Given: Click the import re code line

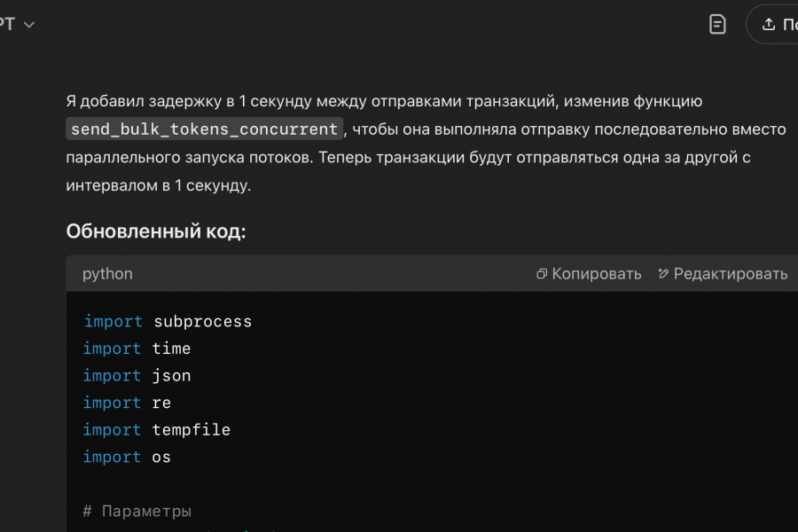Looking at the screenshot, I should (127, 403).
